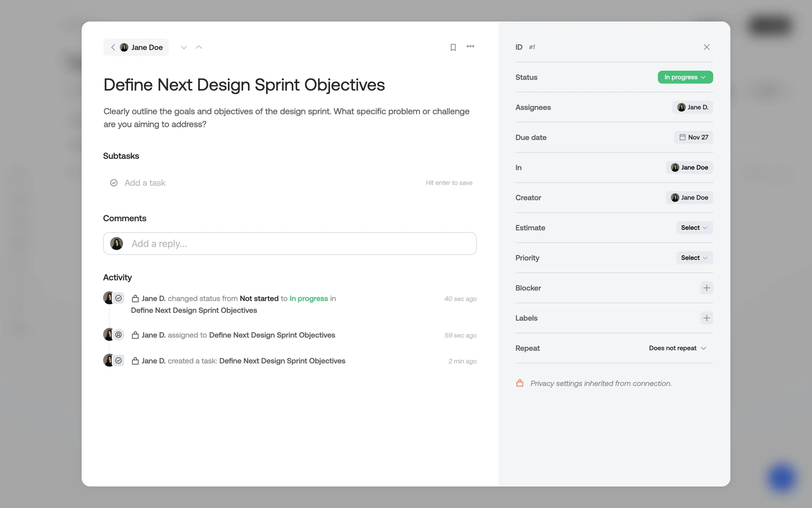812x508 pixels.
Task: Open the In progress status dropdown
Action: 685,77
